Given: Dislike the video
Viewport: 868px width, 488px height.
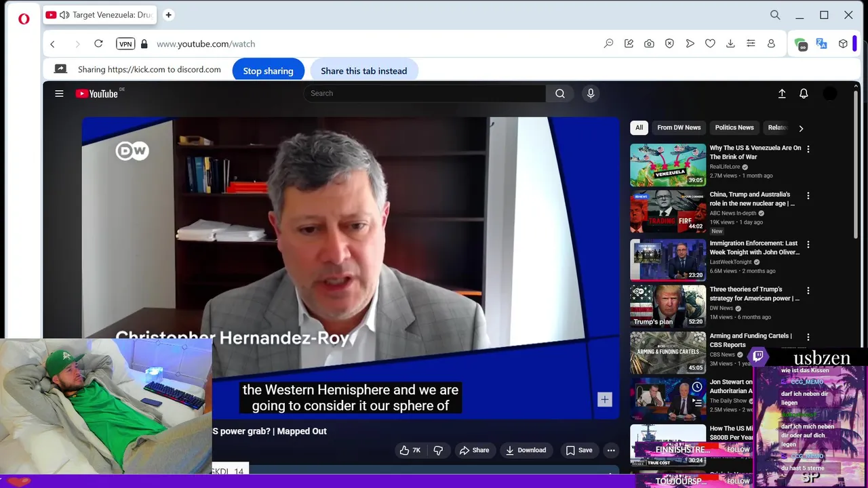Looking at the screenshot, I should 438,450.
